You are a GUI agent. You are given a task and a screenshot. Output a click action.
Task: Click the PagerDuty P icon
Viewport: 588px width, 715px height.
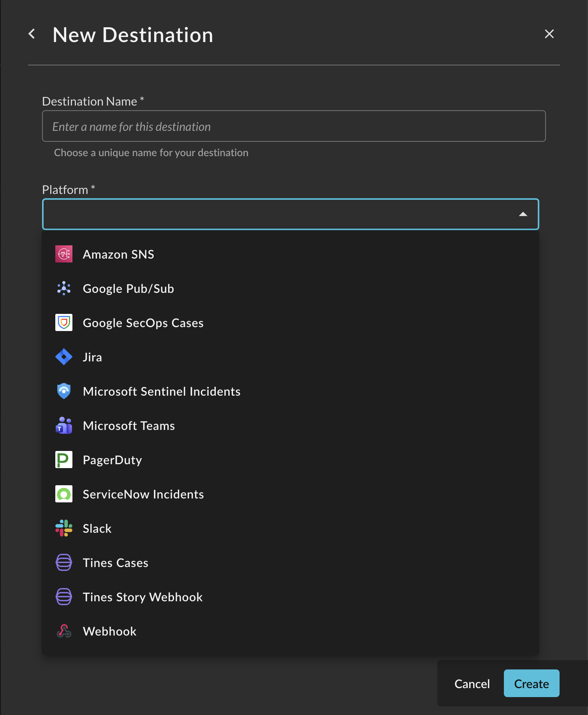[64, 460]
